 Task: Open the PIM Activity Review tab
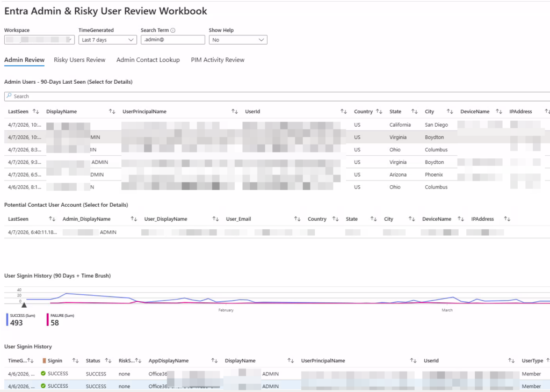218,60
